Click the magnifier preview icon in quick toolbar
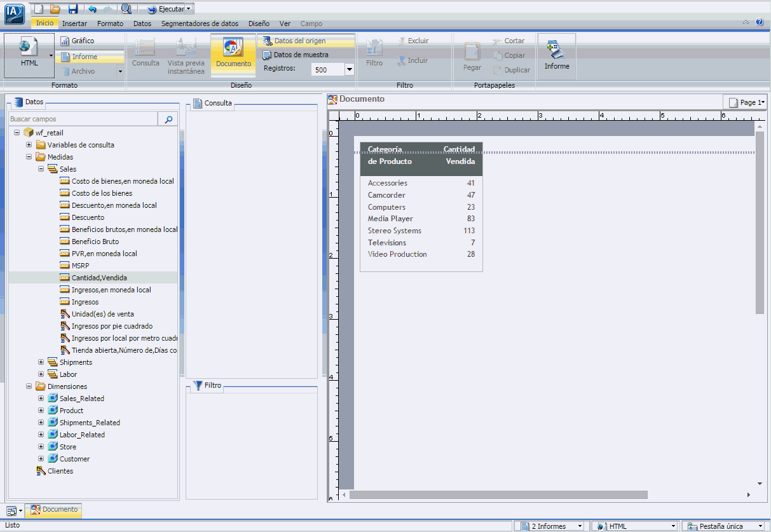 pos(126,9)
